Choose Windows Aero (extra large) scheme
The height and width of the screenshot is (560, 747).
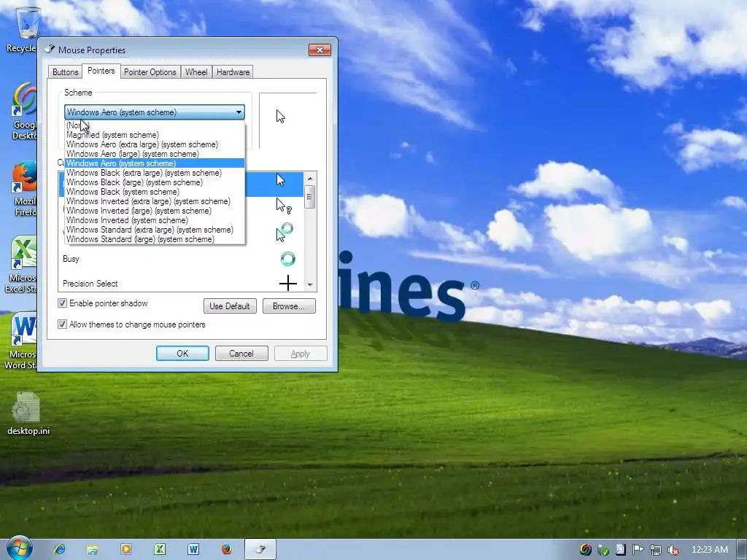(x=155, y=144)
